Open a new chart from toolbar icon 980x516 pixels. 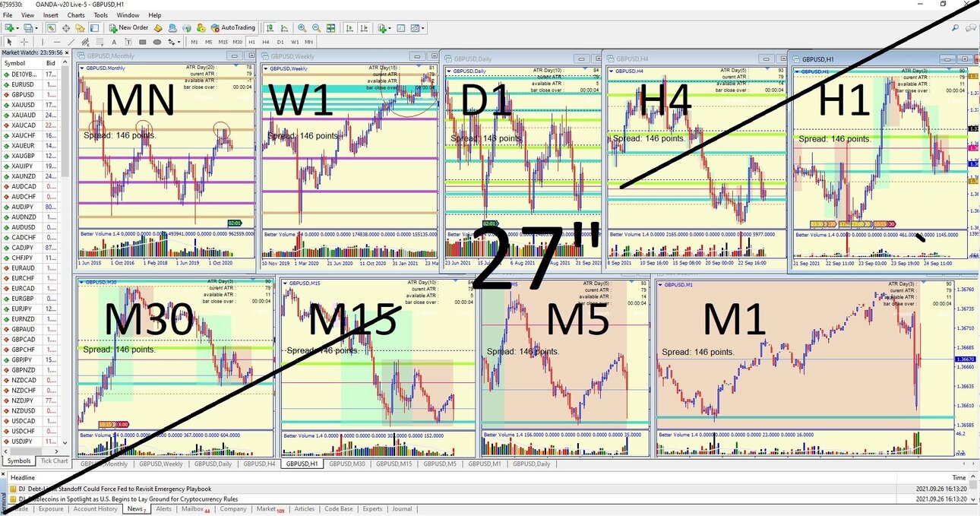[8, 27]
